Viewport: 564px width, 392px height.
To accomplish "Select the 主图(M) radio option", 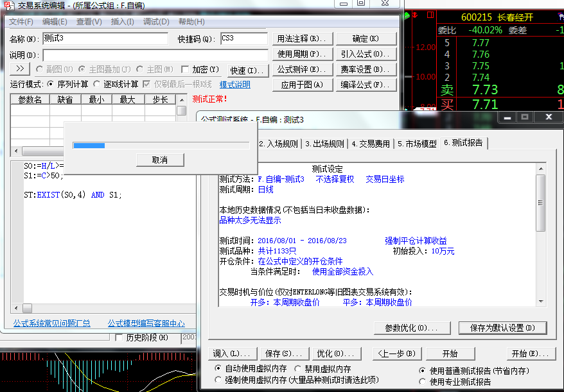I will (x=139, y=69).
